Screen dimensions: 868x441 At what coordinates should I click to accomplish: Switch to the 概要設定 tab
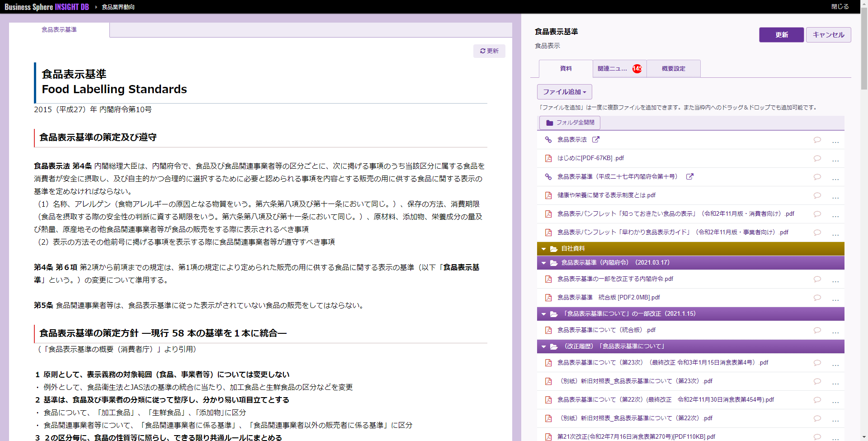(673, 69)
